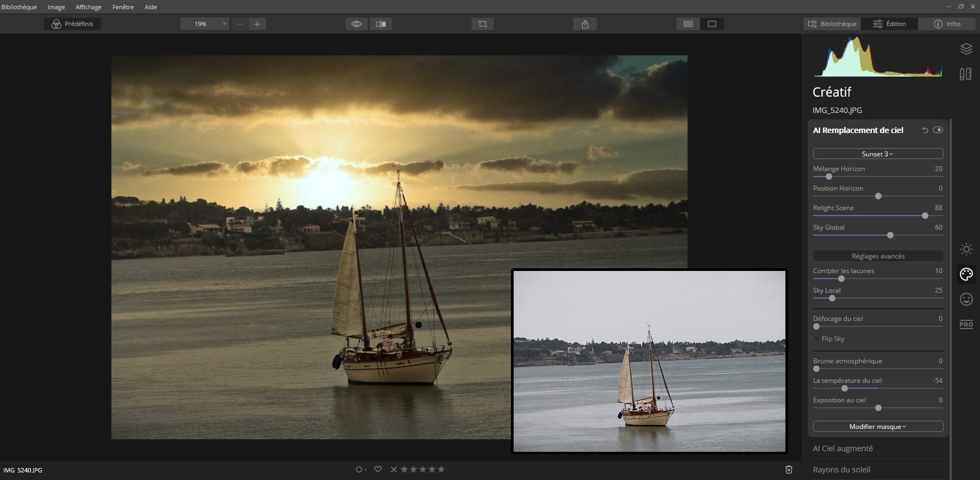Reject photo with the X flag
This screenshot has width=980, height=480.
[394, 470]
